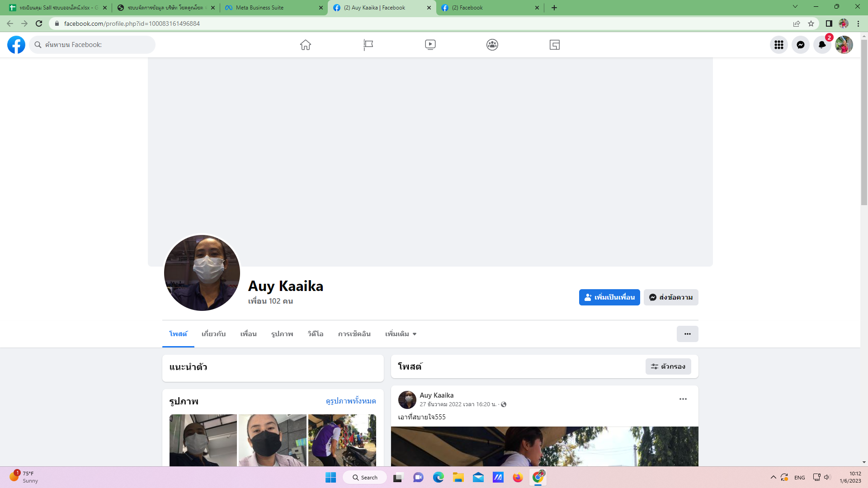Open the ตัวกรong posts filter button

point(668,366)
